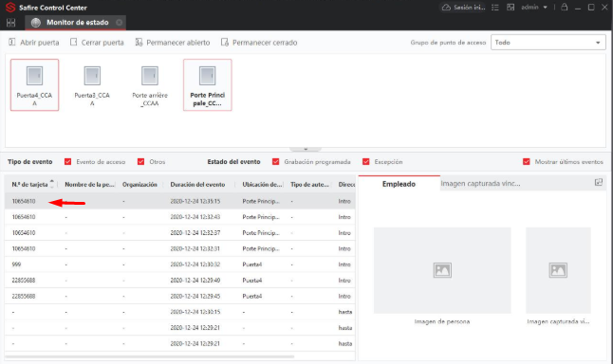
Task: Click the Abrir puerta button
Action: pyautogui.click(x=34, y=43)
